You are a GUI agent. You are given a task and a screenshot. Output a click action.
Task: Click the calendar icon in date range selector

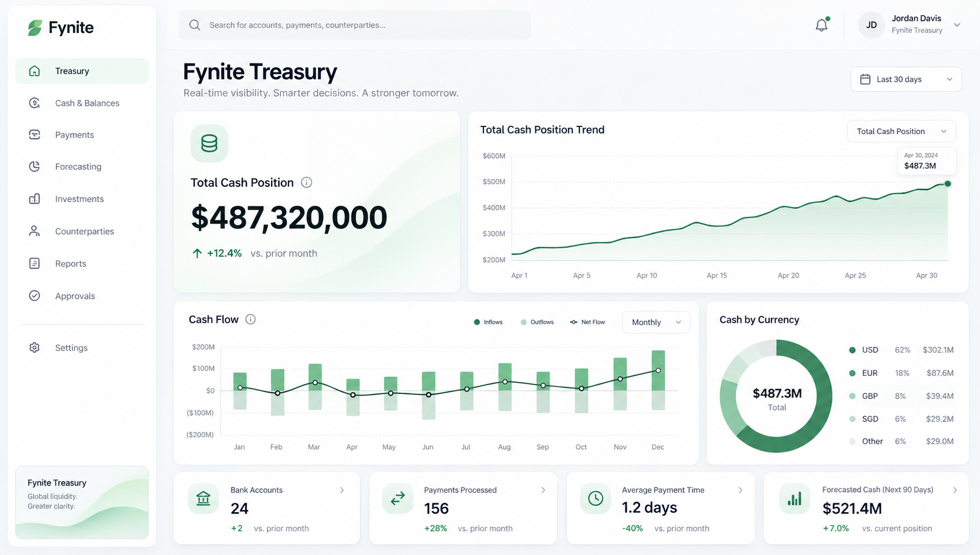pyautogui.click(x=865, y=79)
